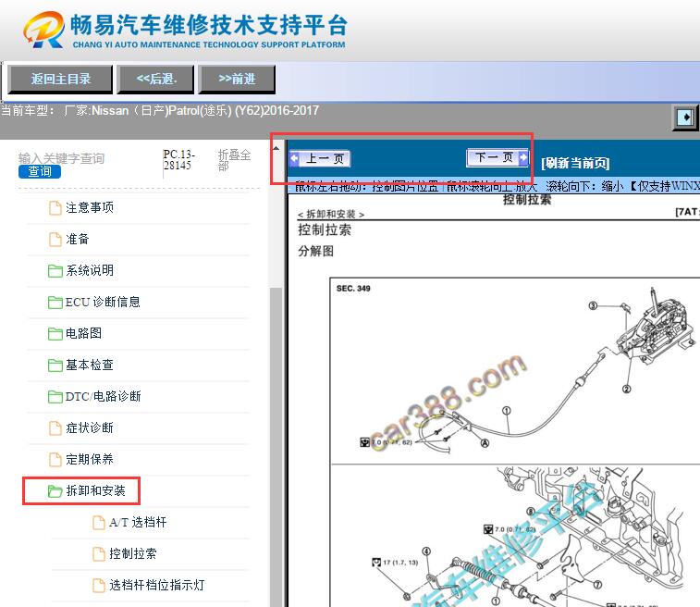This screenshot has width=700, height=607.
Task: Click the 查询 search button
Action: [40, 171]
